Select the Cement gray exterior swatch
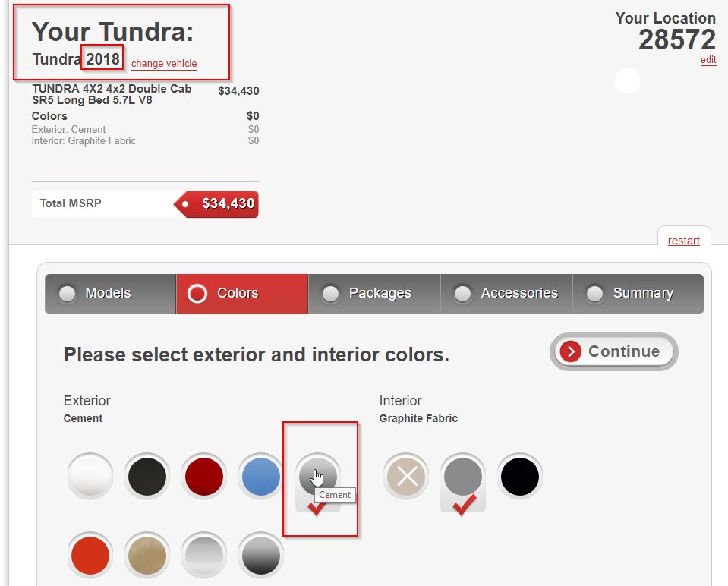 tap(318, 476)
